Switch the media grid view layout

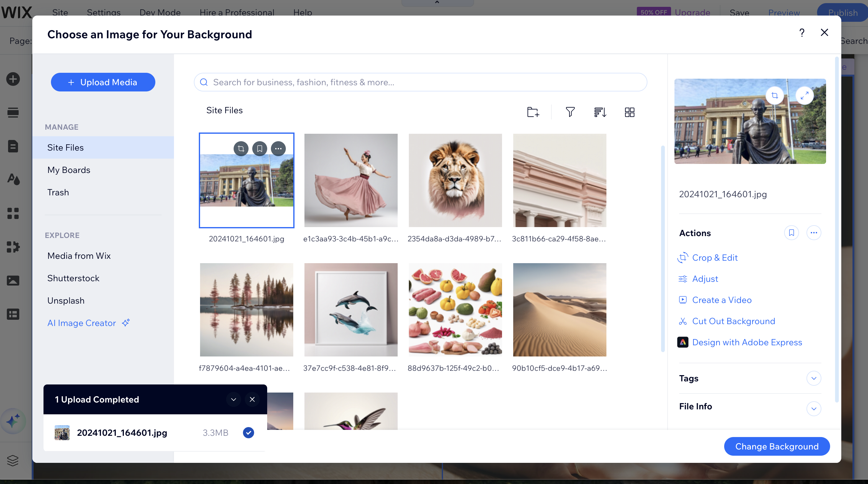pyautogui.click(x=629, y=112)
